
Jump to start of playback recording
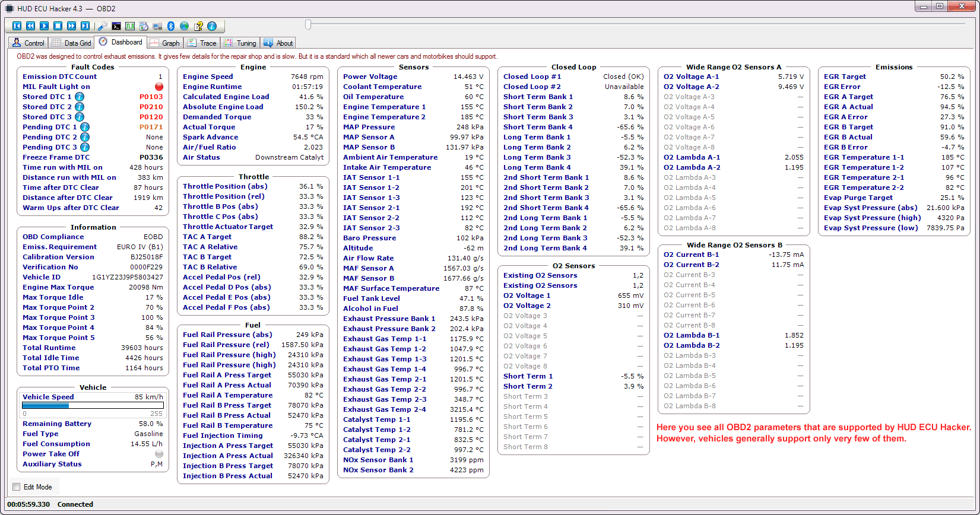pos(17,26)
